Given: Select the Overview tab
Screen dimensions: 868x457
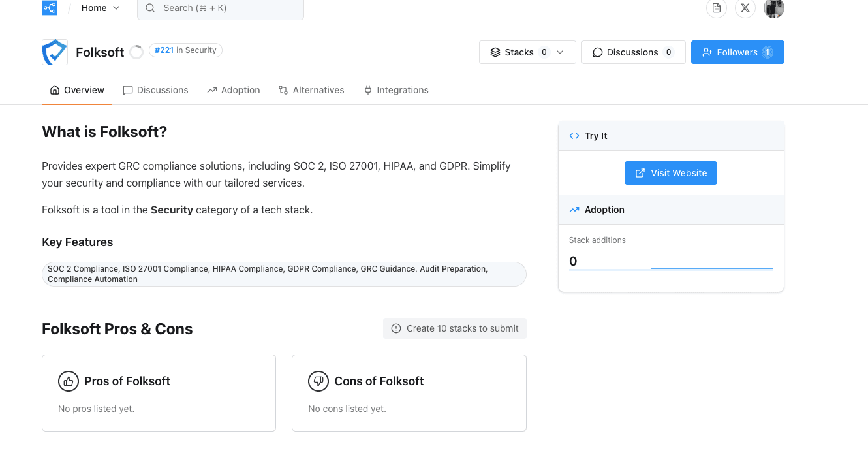Looking at the screenshot, I should [x=77, y=90].
